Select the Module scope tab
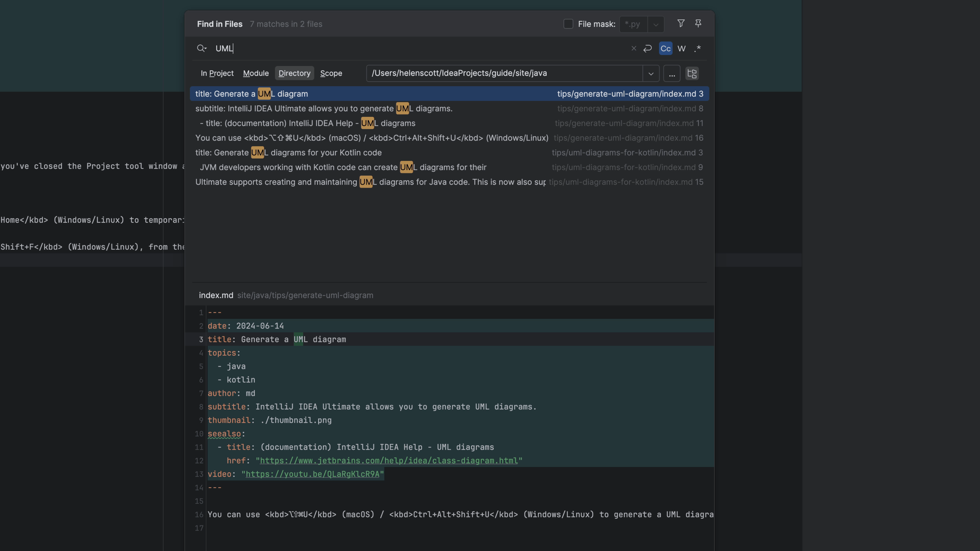Viewport: 980px width, 551px height. pos(256,73)
